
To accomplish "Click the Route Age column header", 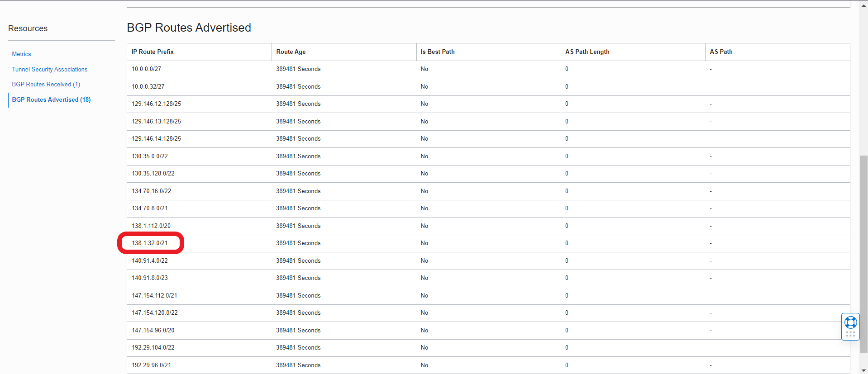I will coord(291,52).
